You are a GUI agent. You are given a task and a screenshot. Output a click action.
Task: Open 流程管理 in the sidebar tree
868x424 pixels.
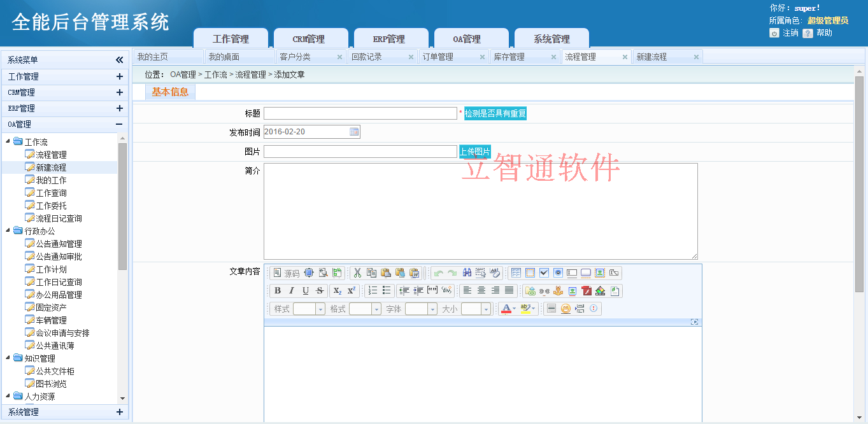click(x=51, y=155)
